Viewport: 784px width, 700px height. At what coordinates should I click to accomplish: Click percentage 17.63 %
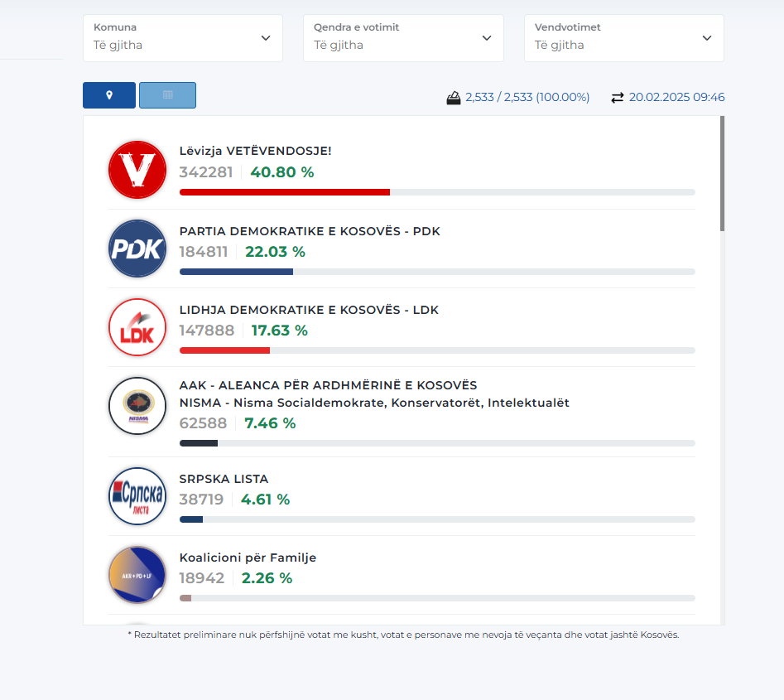280,331
